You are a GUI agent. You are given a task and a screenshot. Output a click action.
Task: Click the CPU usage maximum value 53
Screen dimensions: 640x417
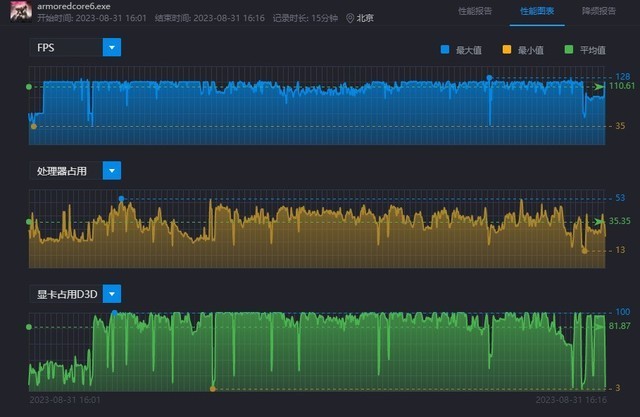click(x=620, y=198)
